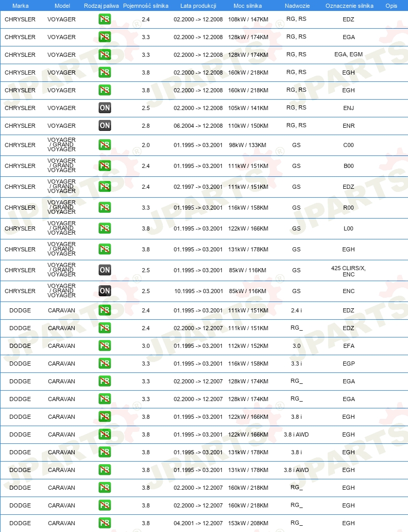Click petrol icon in Caravan 2.4 RG_ EDZ row
This screenshot has width=408, height=532.
click(x=104, y=328)
